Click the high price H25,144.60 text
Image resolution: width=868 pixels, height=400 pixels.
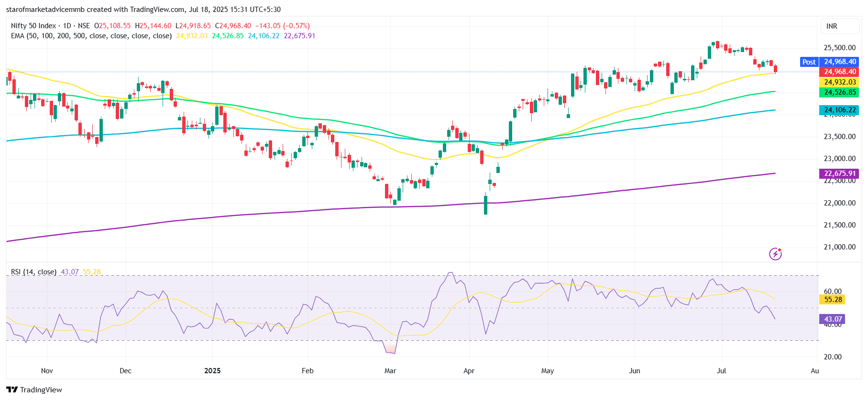click(x=153, y=26)
